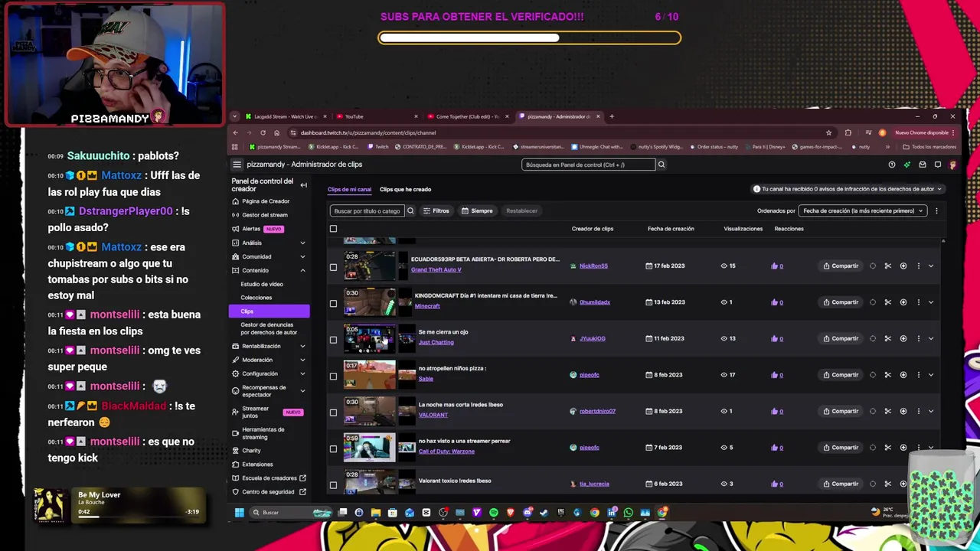Open File Explorer from the taskbar
This screenshot has width=980, height=551.
pos(376,513)
